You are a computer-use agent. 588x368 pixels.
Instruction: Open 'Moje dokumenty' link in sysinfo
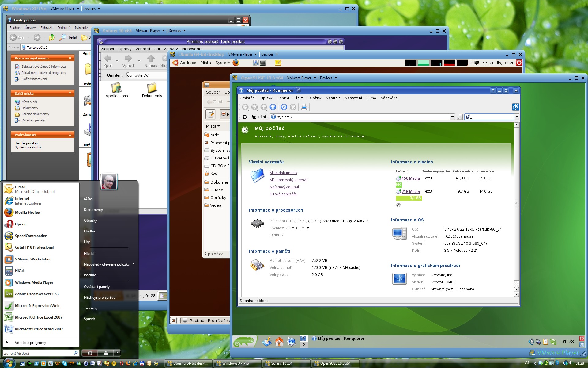tap(283, 173)
